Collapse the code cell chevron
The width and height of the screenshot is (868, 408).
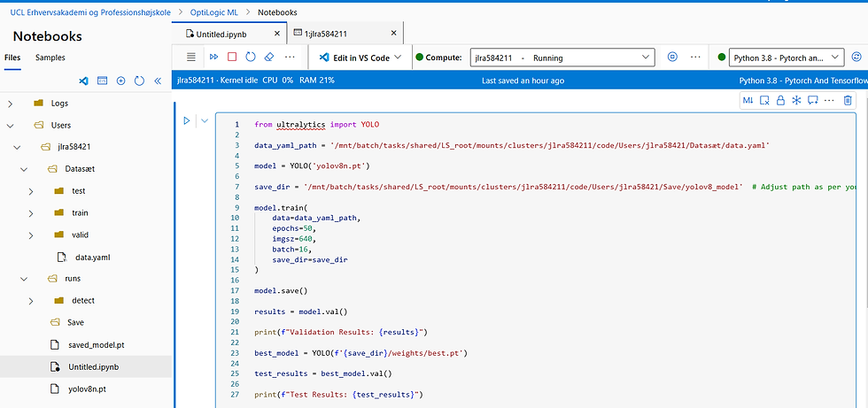[x=205, y=120]
